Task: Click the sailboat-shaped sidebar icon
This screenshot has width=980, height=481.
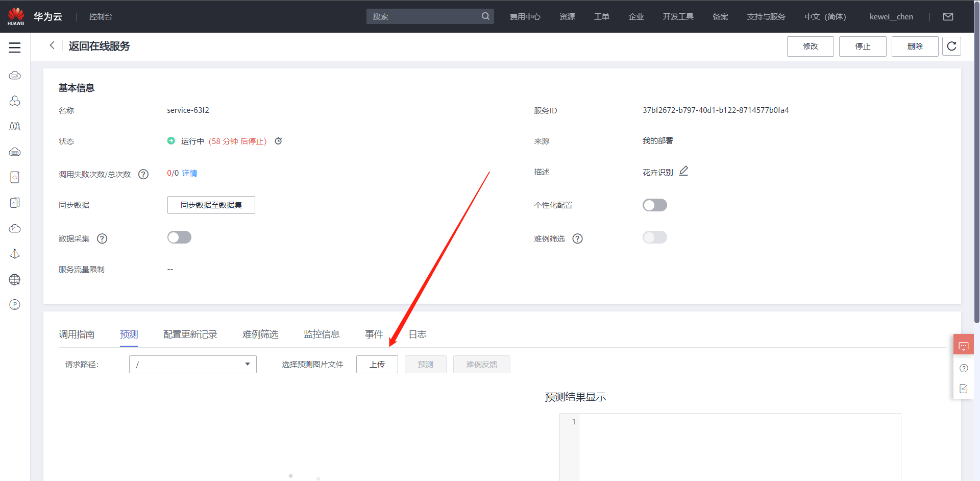Action: tap(15, 254)
